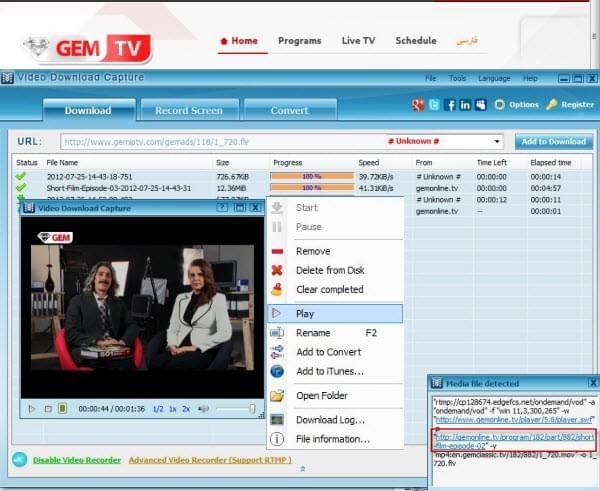Set playback speed to 2x
Viewport: 600px width, 491px height.
pos(186,409)
